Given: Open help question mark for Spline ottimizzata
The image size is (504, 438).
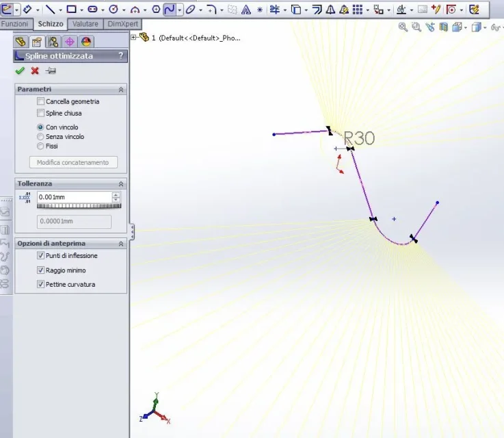Looking at the screenshot, I should click(x=121, y=55).
